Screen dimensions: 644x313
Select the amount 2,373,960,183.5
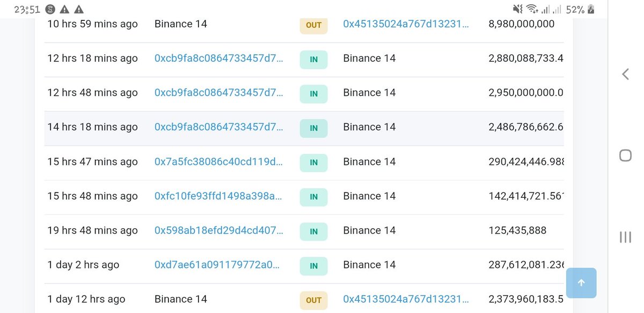pyautogui.click(x=526, y=299)
